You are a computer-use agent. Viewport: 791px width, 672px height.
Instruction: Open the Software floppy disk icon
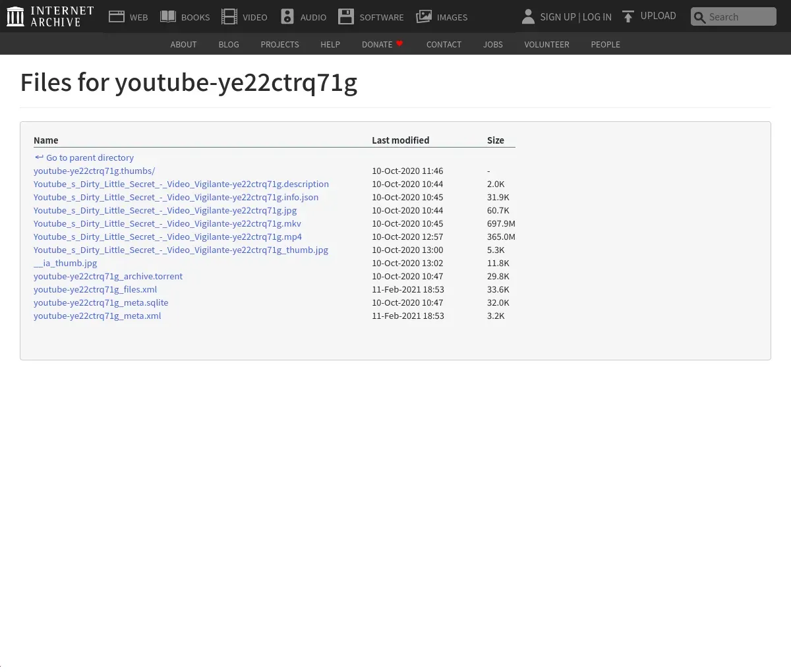(346, 16)
